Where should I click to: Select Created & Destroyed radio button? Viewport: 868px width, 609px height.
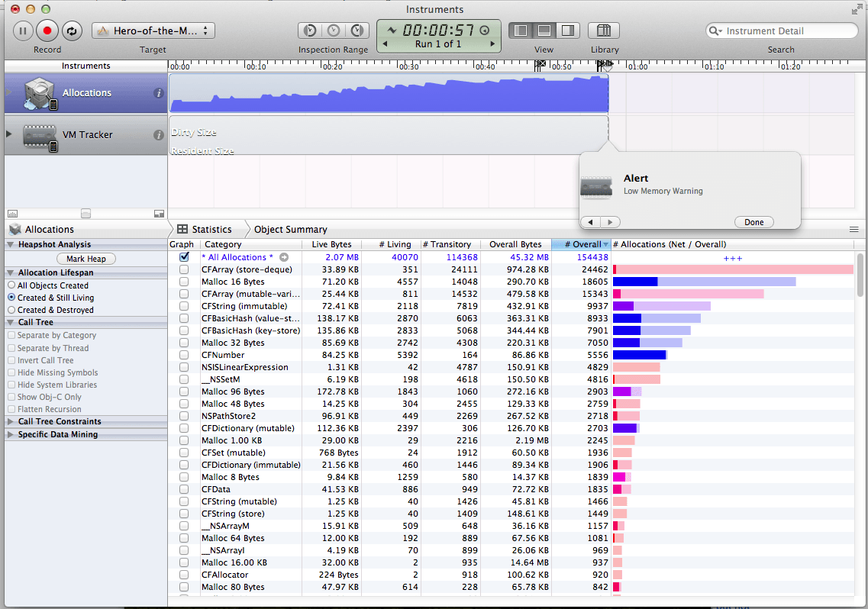pos(11,310)
